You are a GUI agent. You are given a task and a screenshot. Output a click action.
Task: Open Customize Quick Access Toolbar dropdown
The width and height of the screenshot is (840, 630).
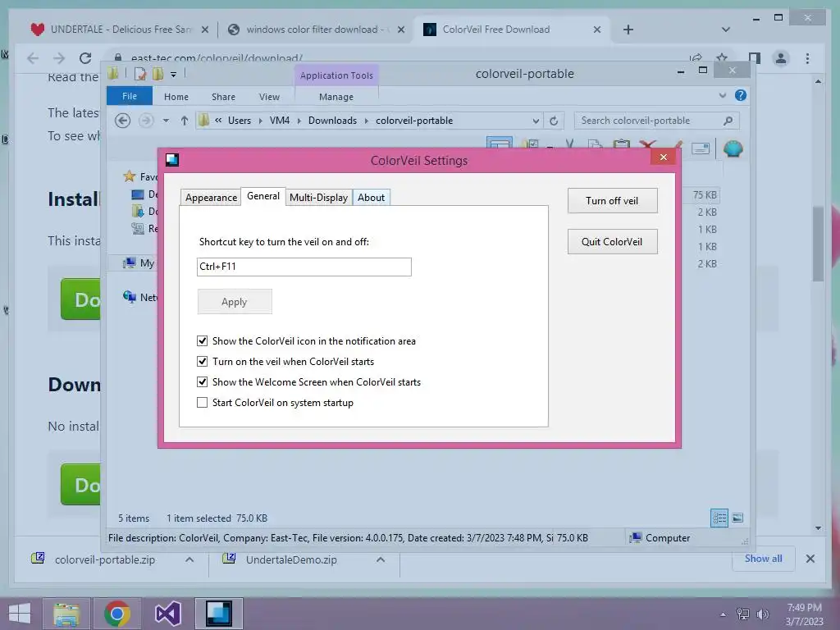click(174, 75)
